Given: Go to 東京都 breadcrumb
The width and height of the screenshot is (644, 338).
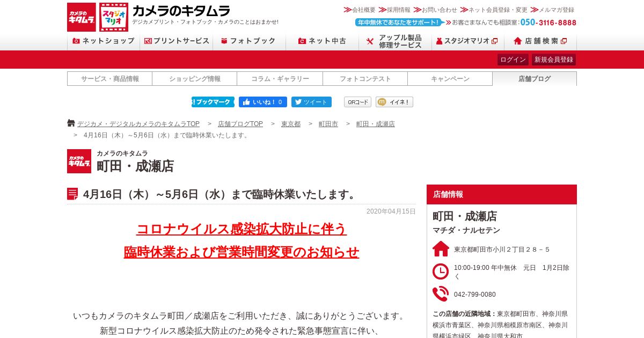Looking at the screenshot, I should coord(291,124).
